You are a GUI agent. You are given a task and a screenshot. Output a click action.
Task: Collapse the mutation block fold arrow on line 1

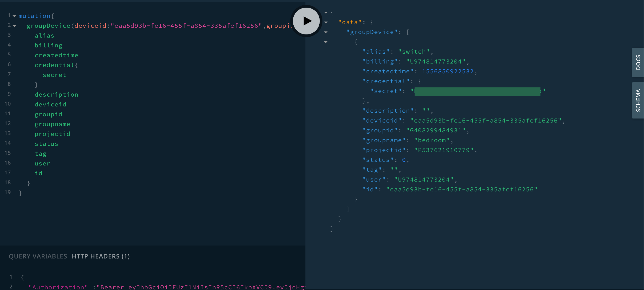point(14,16)
